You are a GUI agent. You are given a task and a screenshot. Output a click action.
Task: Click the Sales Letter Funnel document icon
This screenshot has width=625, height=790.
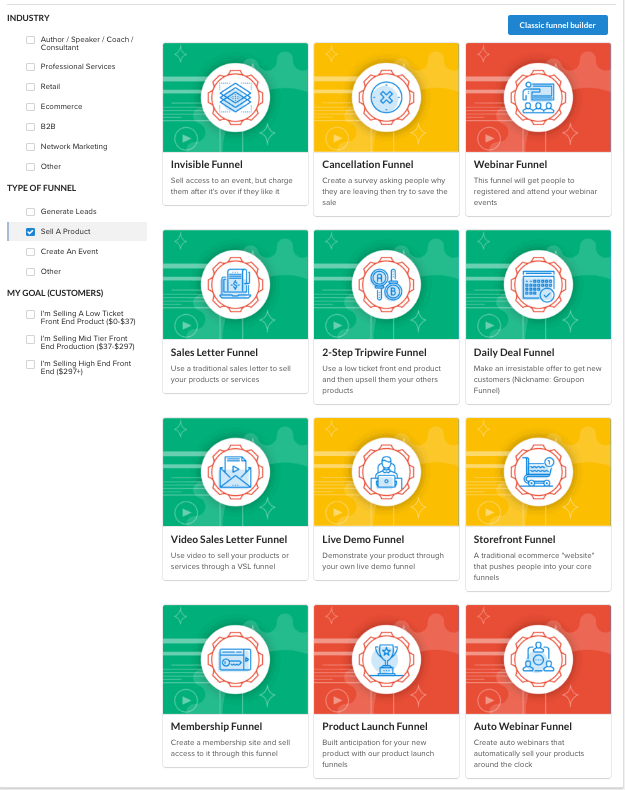(x=235, y=285)
